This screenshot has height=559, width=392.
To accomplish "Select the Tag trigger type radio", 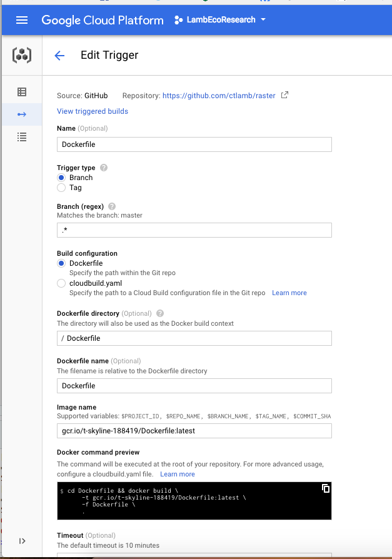I will (61, 188).
